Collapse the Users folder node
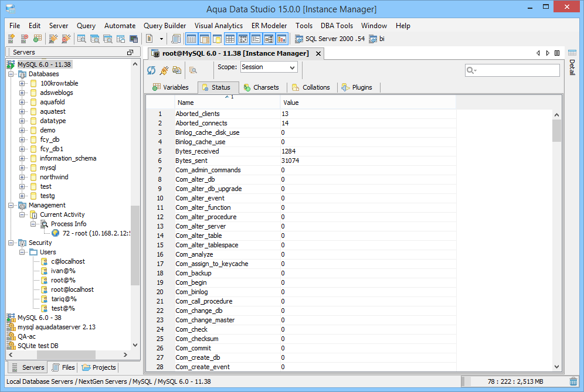 coord(22,253)
